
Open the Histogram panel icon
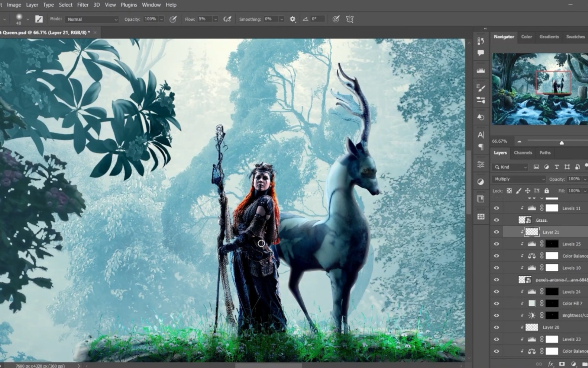pyautogui.click(x=481, y=70)
